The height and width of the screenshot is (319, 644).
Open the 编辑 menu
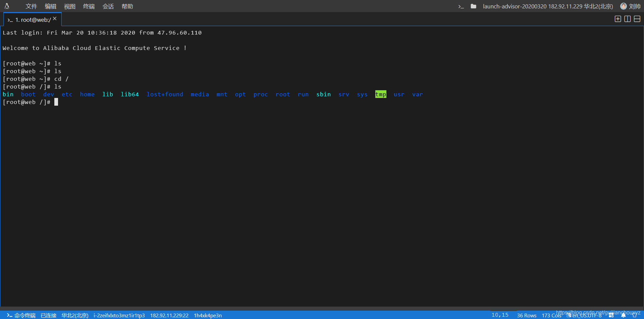[x=51, y=6]
